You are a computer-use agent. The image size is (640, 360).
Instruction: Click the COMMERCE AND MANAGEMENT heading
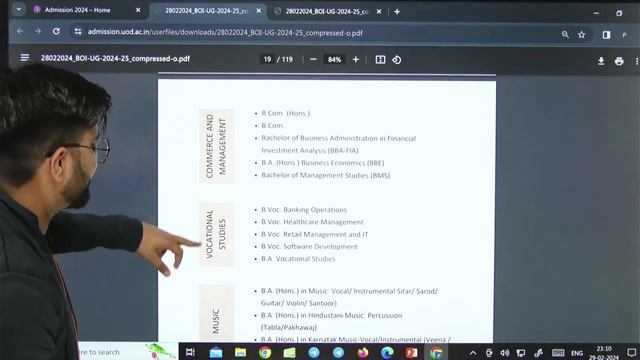tap(216, 146)
